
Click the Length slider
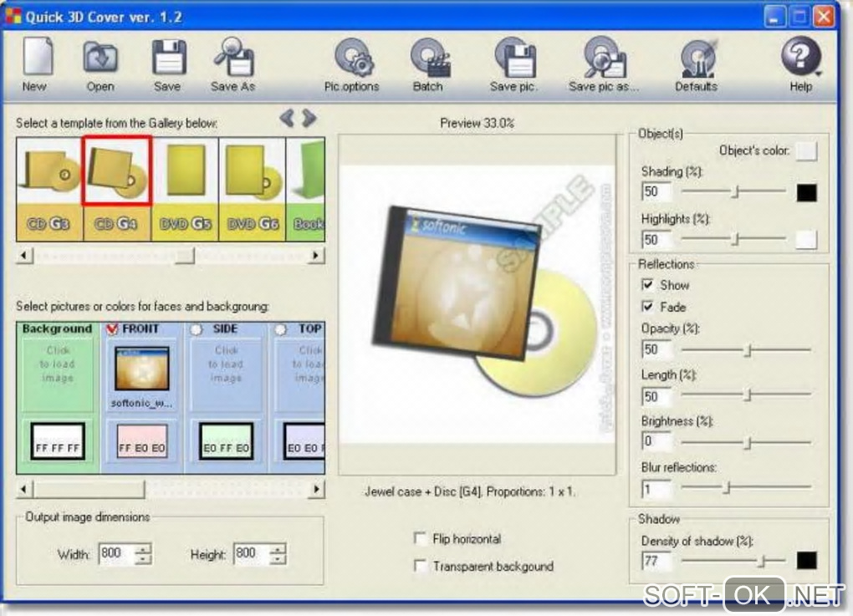coord(746,395)
